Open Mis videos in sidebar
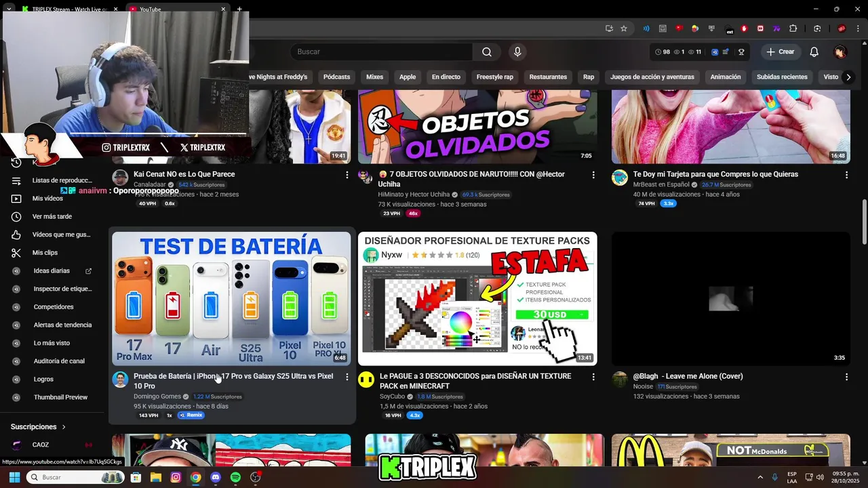Viewport: 868px width, 488px height. (47, 199)
